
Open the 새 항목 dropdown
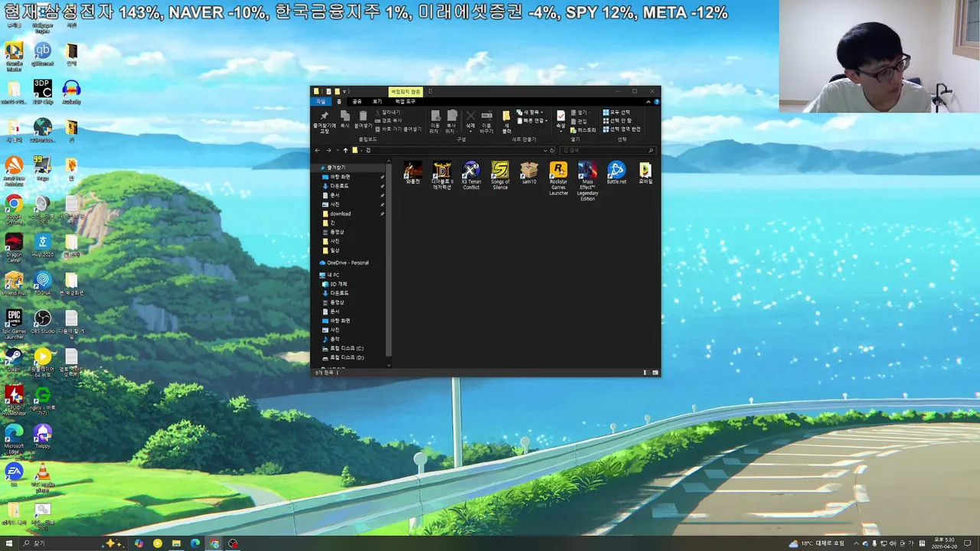(530, 112)
